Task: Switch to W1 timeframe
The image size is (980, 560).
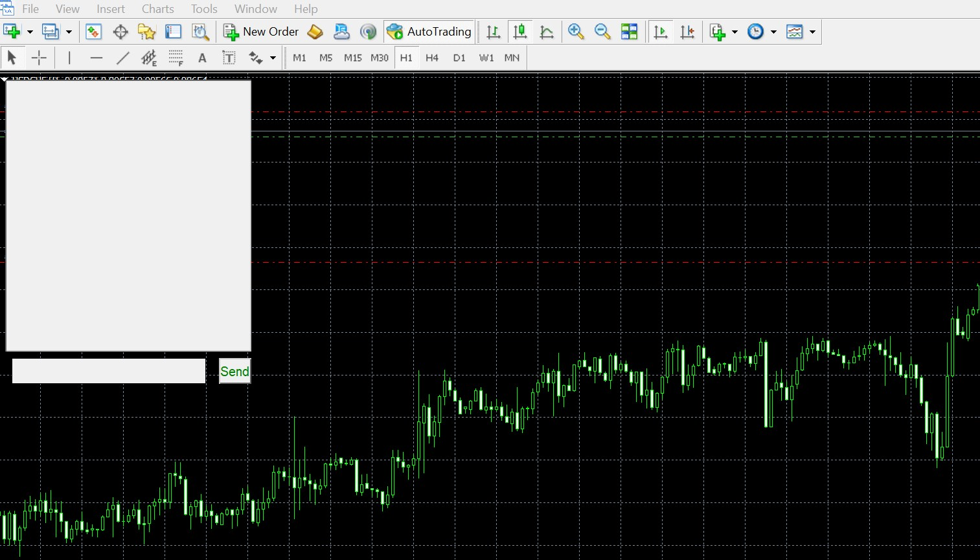Action: [486, 58]
